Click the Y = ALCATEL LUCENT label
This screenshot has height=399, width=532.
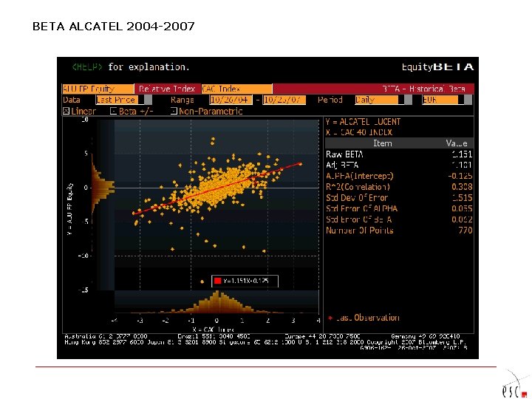point(363,122)
